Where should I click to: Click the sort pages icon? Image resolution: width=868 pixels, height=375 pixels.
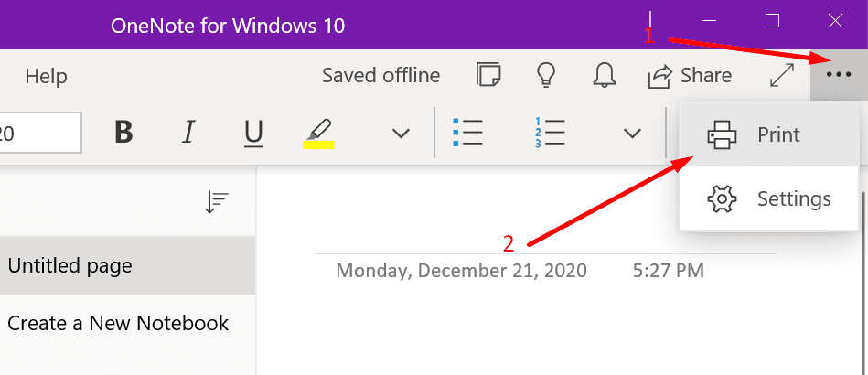coord(217,202)
